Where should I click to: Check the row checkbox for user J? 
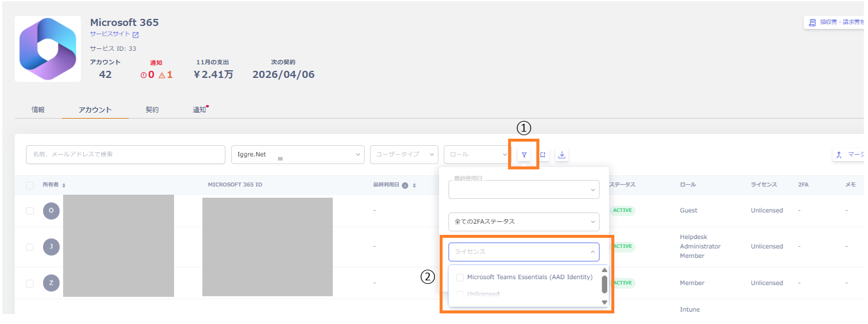30,247
